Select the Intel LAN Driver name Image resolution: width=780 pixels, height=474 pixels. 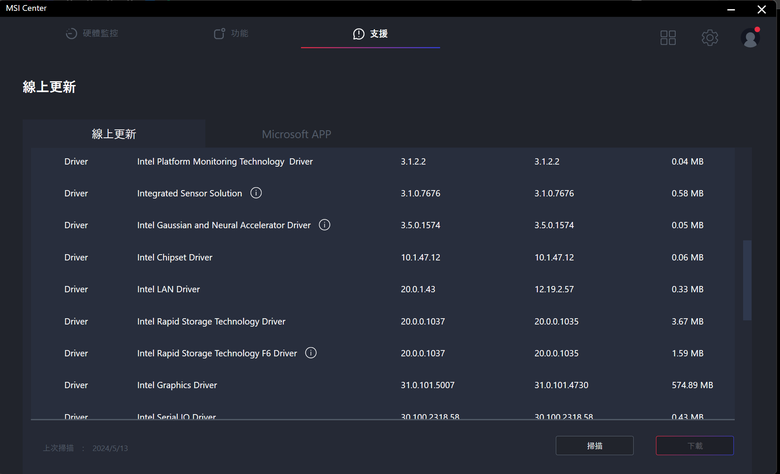168,289
